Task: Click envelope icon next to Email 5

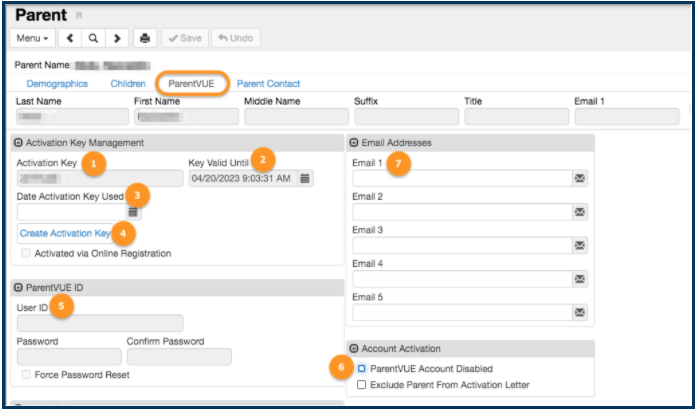Action: pyautogui.click(x=579, y=313)
